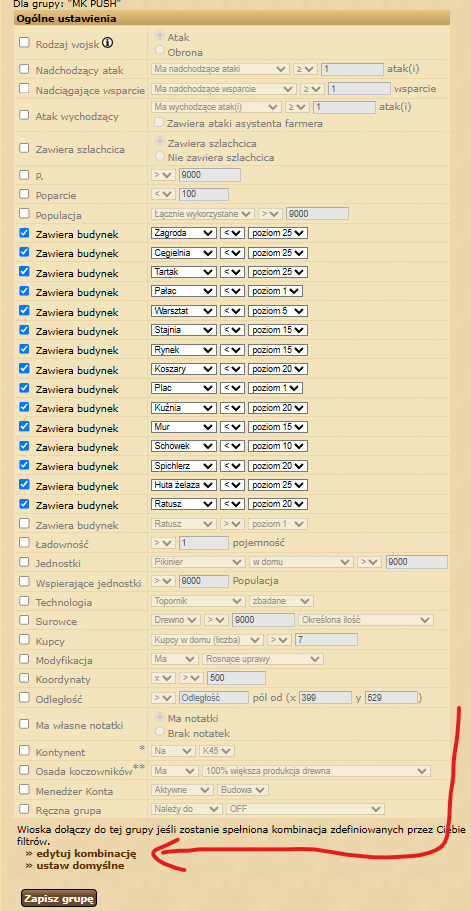471x911 pixels.
Task: Click the x coordinate field showing 399
Action: pos(325,697)
